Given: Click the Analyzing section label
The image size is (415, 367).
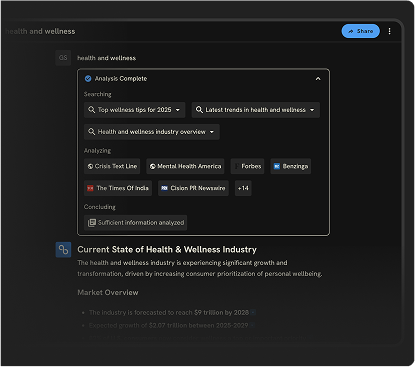Looking at the screenshot, I should point(97,151).
